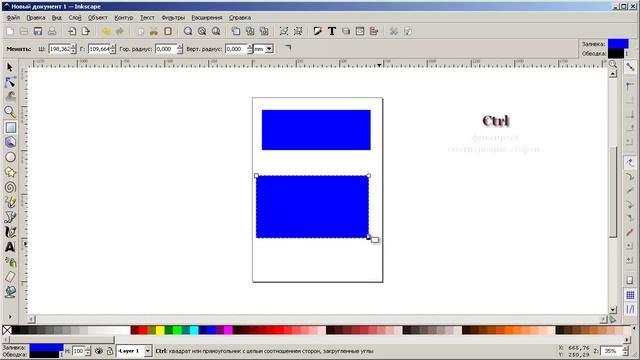
Task: Select the Pencil freehand tool
Action: coord(10,202)
